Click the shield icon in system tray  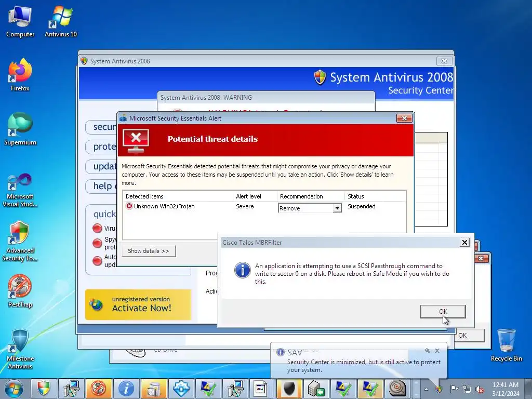point(438,389)
